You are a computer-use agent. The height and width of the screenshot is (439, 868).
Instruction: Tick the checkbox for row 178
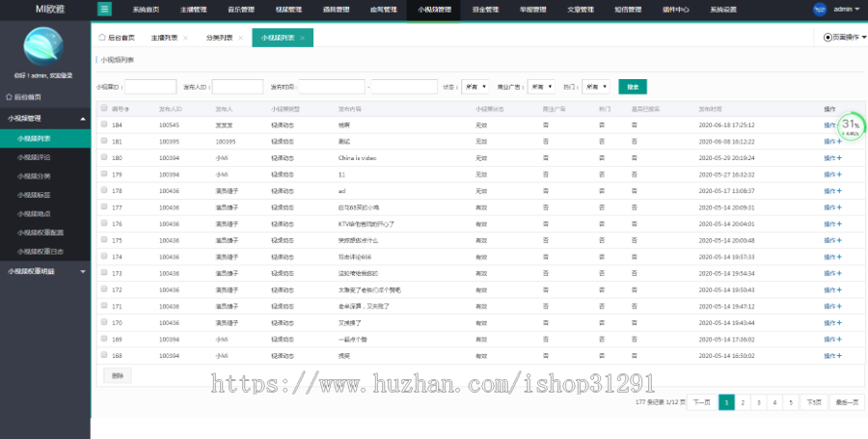coord(104,190)
